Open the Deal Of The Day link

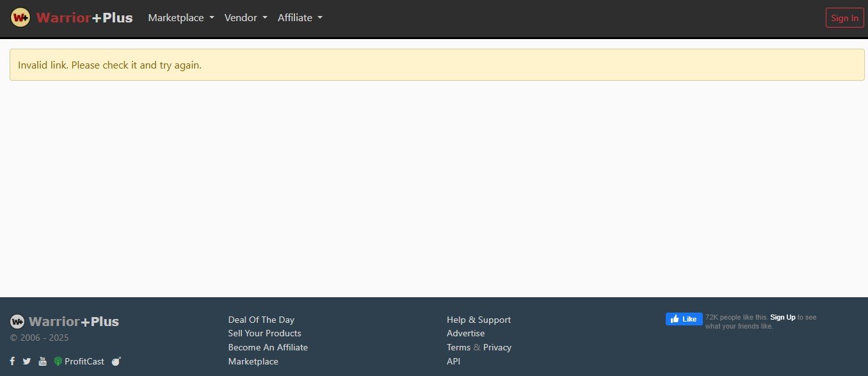[x=261, y=320]
